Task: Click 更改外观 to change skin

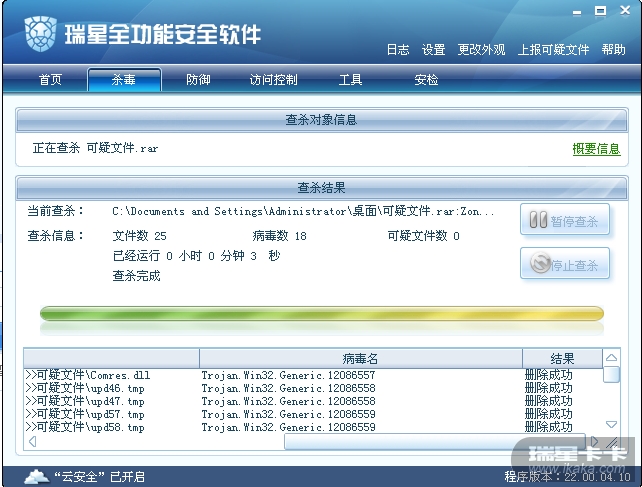Action: pos(481,50)
